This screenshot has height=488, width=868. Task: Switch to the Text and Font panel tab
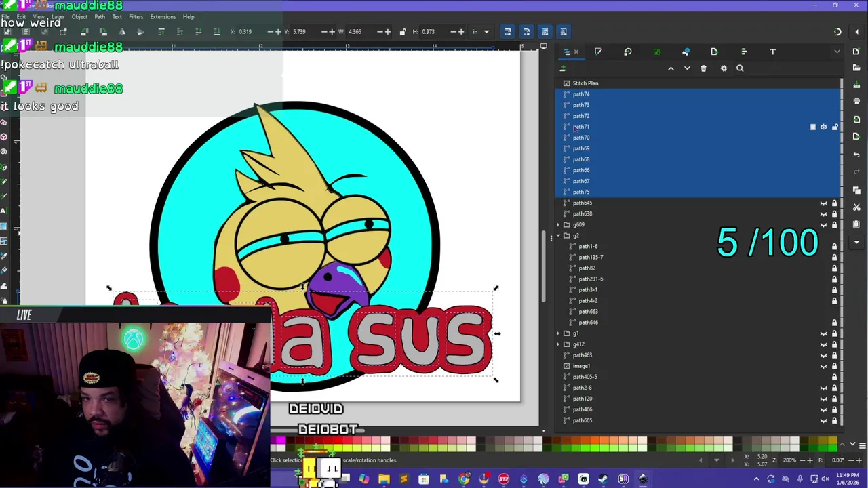(772, 52)
